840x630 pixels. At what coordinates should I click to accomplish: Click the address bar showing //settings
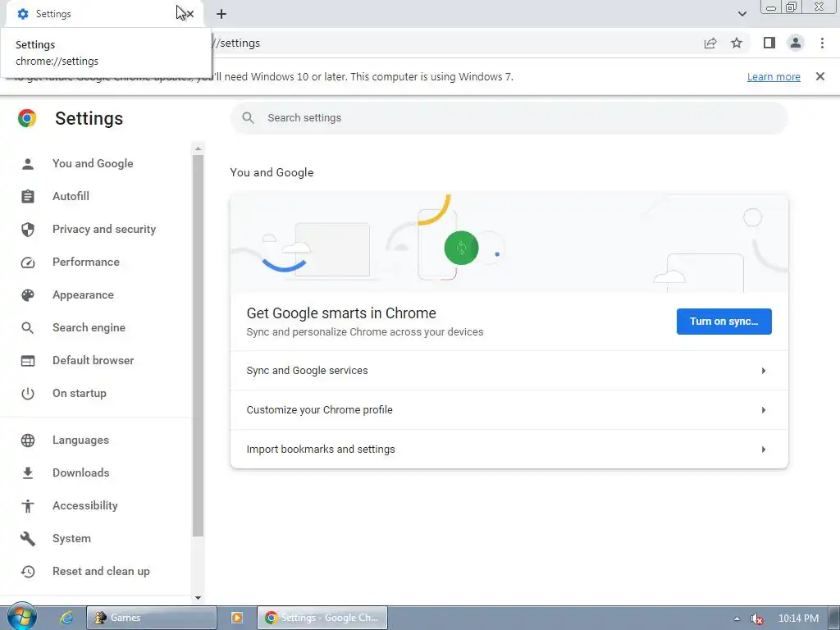[455, 43]
